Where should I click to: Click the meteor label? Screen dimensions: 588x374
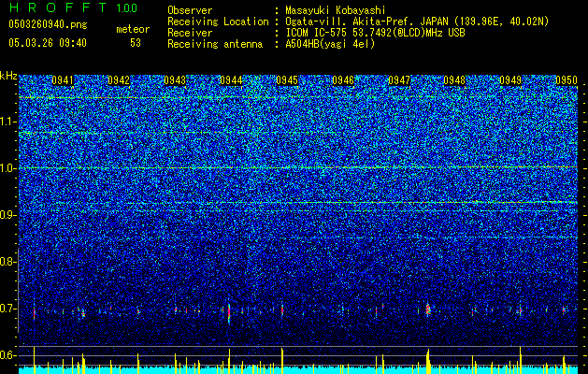(133, 29)
